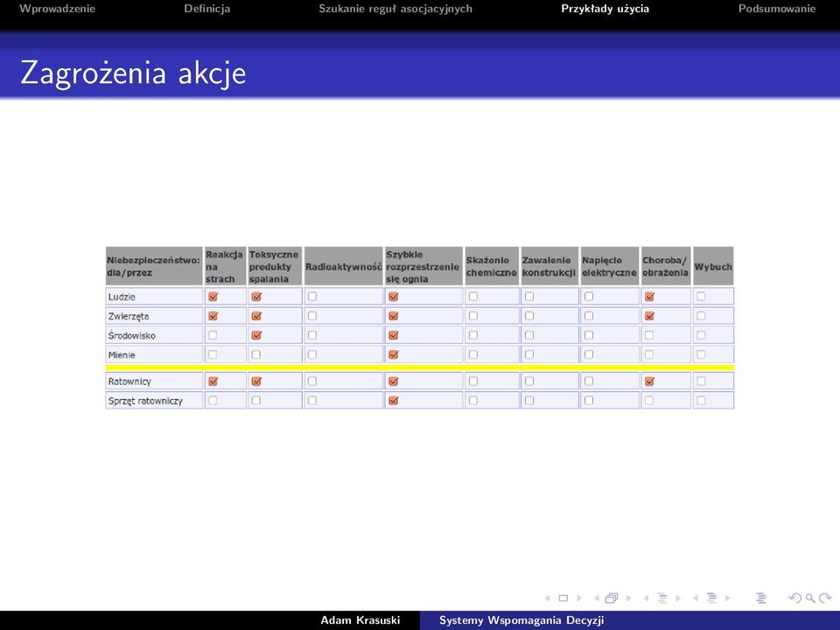Check Zawalenie konstrukcji for Zwierzęta
This screenshot has height=630, width=840.
[x=529, y=316]
